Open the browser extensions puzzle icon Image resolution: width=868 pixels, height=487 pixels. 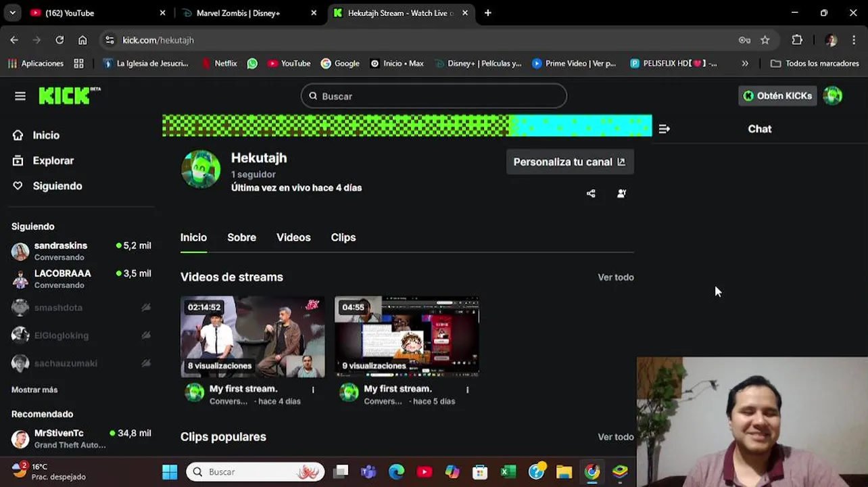797,40
